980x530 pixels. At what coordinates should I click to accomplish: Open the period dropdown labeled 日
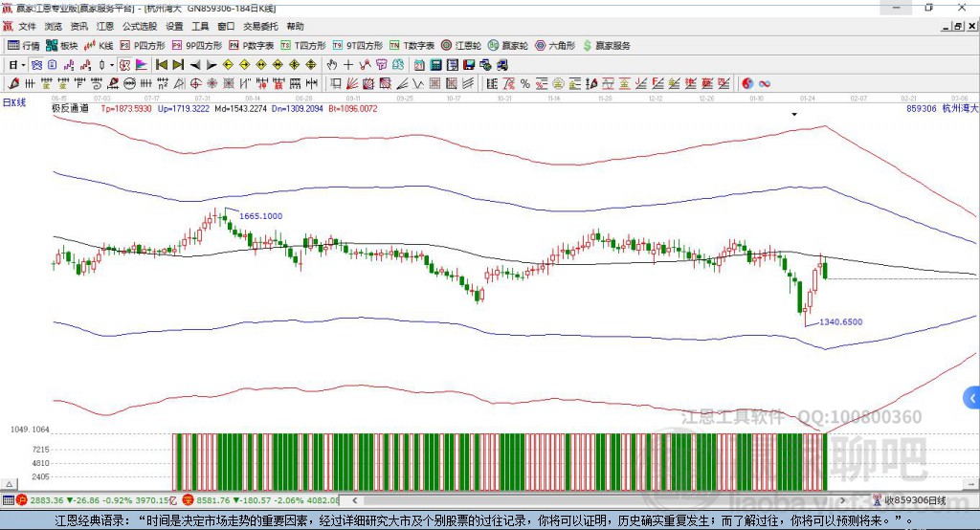tap(13, 65)
